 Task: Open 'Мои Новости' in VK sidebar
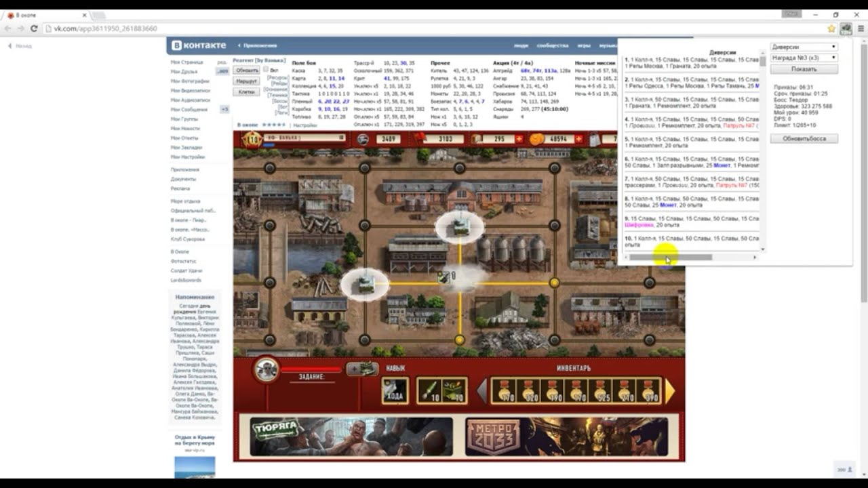pyautogui.click(x=185, y=128)
